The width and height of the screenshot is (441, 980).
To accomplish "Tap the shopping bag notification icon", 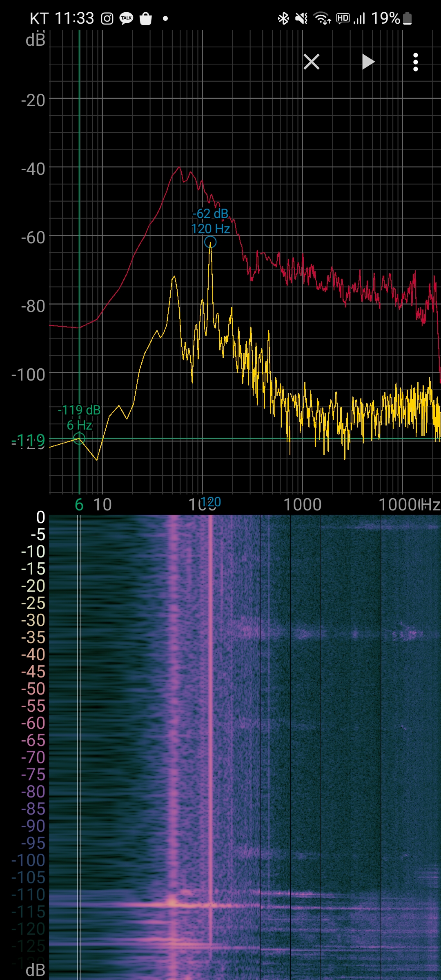I will [x=146, y=18].
